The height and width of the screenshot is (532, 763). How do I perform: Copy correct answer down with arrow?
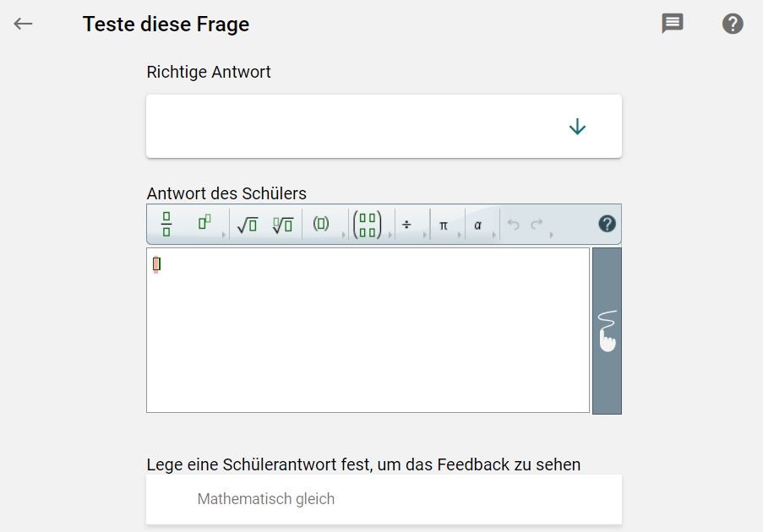point(577,128)
